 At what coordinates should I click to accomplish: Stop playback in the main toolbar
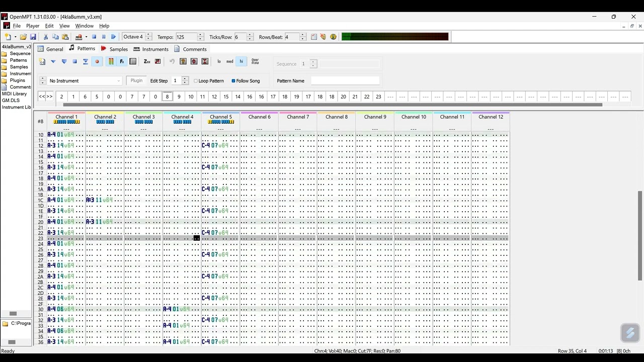pyautogui.click(x=94, y=37)
